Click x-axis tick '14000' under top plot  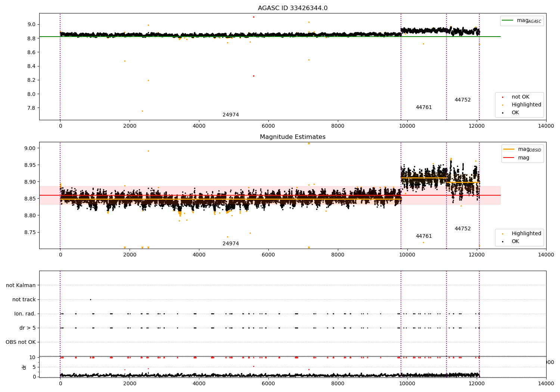tap(546, 126)
